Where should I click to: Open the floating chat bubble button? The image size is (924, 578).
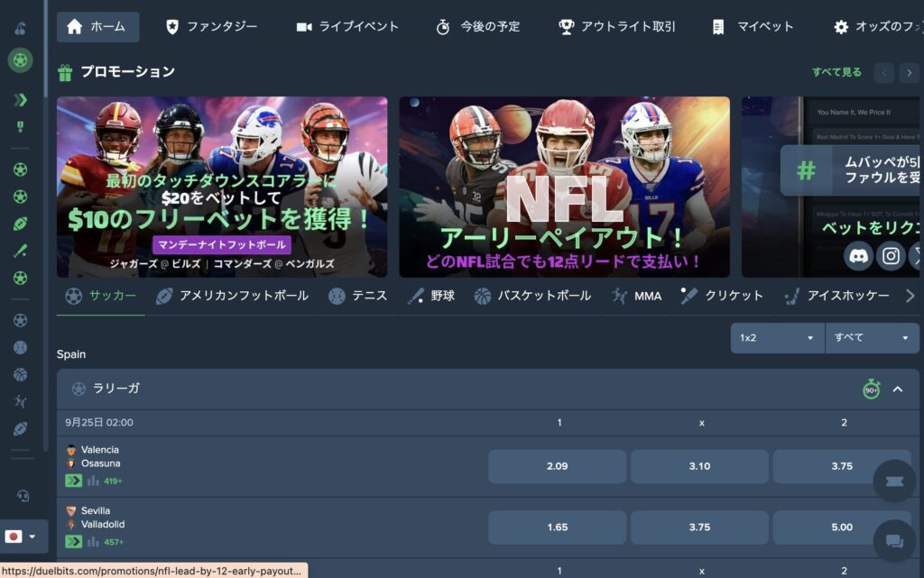point(894,541)
